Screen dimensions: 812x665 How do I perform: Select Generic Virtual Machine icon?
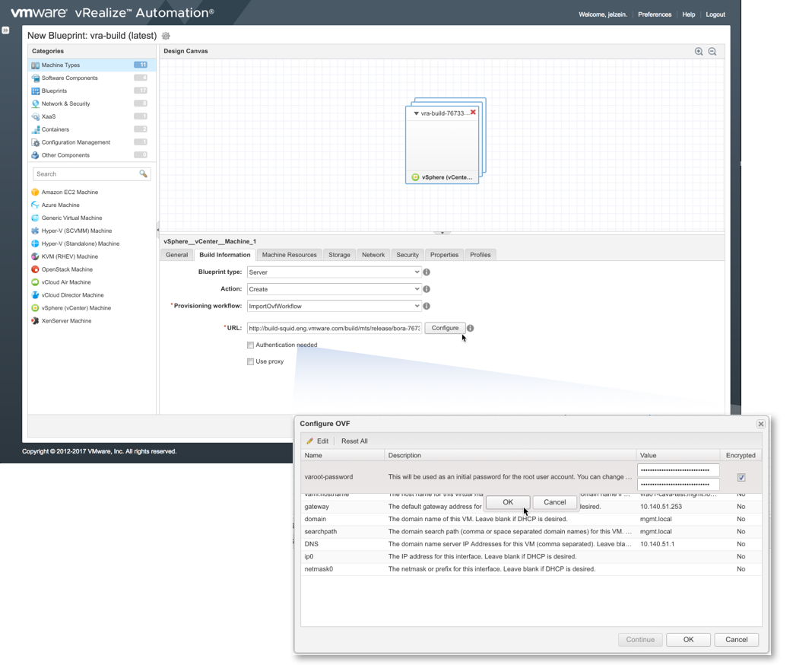point(35,218)
